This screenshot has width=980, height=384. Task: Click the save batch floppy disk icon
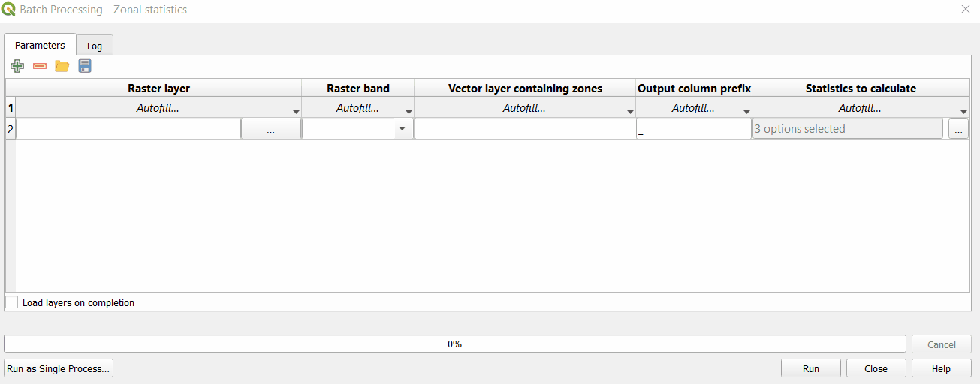[x=85, y=67]
